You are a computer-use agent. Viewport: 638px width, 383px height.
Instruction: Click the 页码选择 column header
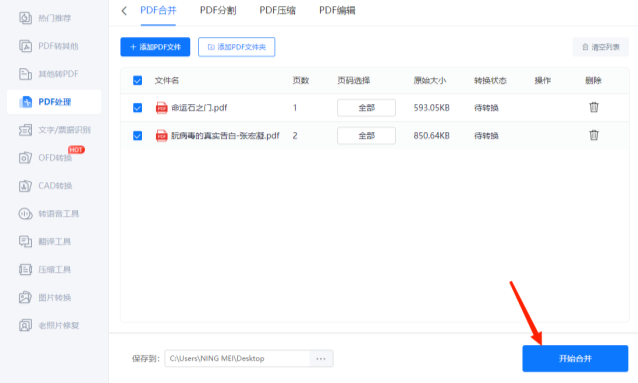(x=354, y=81)
